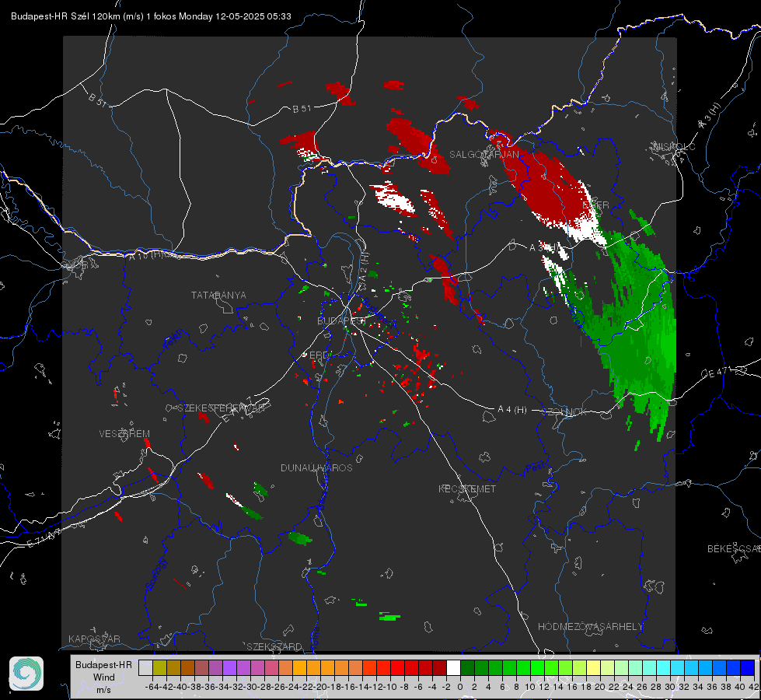Click the A 4 (H) road label
761x700 pixels.
(512, 410)
